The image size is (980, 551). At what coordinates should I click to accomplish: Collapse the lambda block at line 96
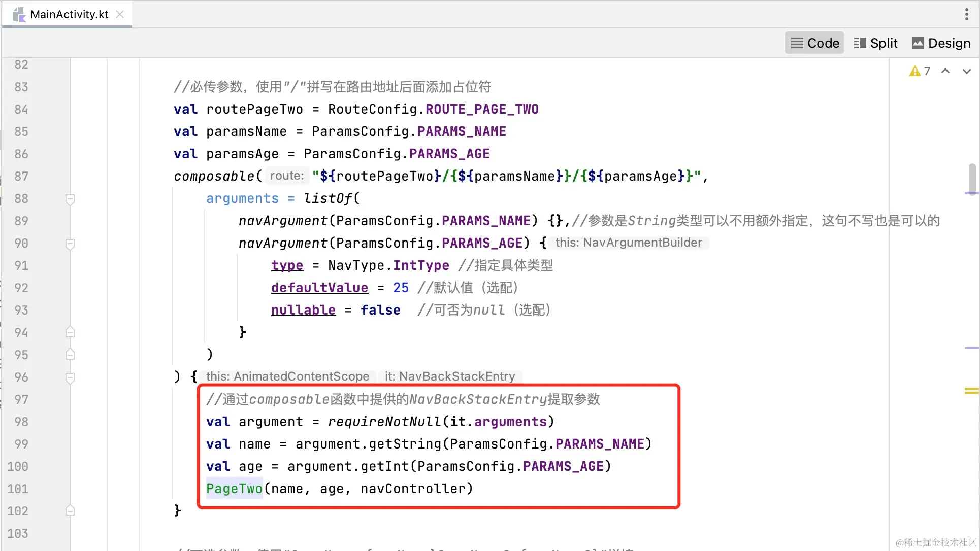point(70,377)
